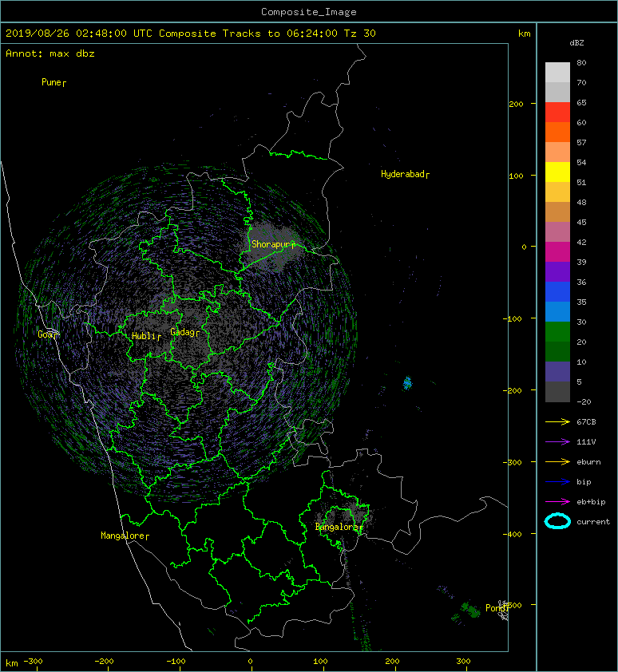
Task: Click the dBZ scale heading
Action: point(576,43)
